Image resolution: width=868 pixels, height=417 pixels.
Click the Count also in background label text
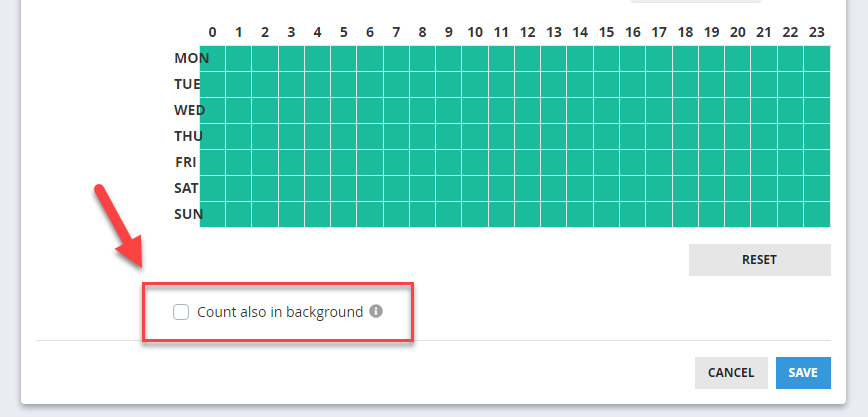[280, 312]
